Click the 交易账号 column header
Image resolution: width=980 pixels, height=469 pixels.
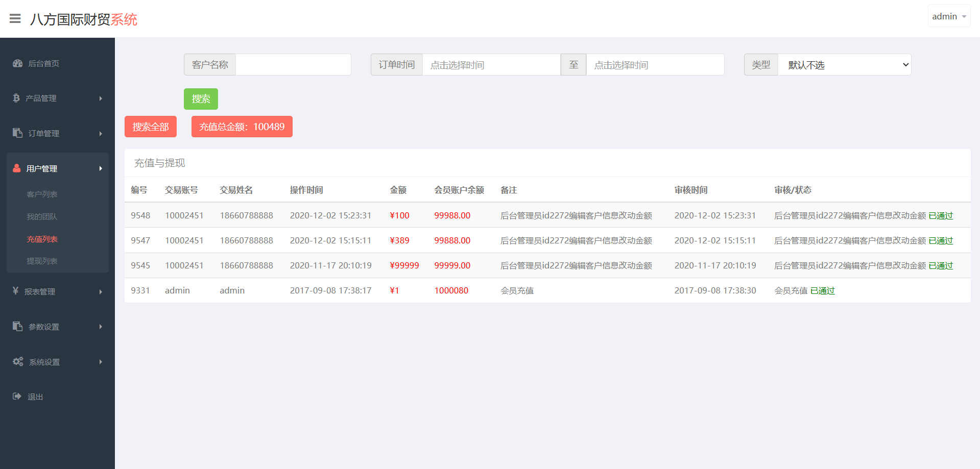click(x=181, y=190)
